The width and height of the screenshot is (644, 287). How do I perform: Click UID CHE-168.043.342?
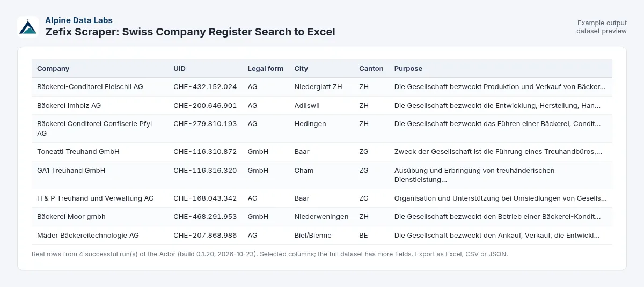(205, 198)
